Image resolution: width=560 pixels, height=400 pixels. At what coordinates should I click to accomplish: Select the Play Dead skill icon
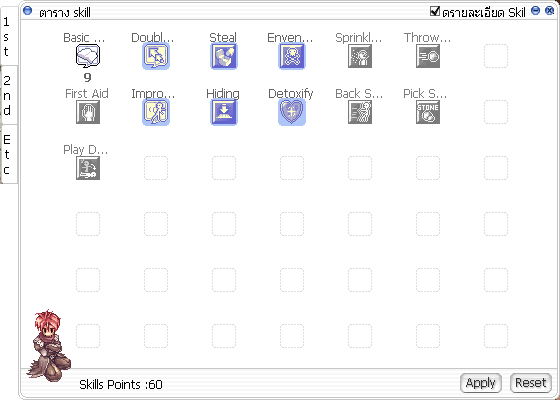coord(88,168)
